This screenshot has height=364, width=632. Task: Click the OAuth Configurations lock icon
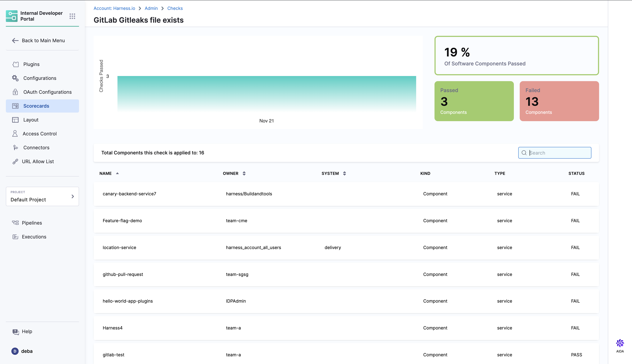[15, 92]
